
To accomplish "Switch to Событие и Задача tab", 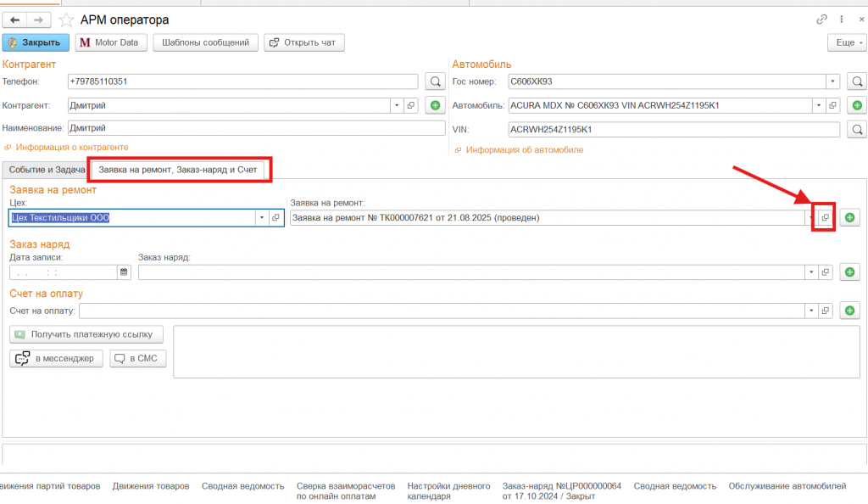I will click(x=47, y=170).
